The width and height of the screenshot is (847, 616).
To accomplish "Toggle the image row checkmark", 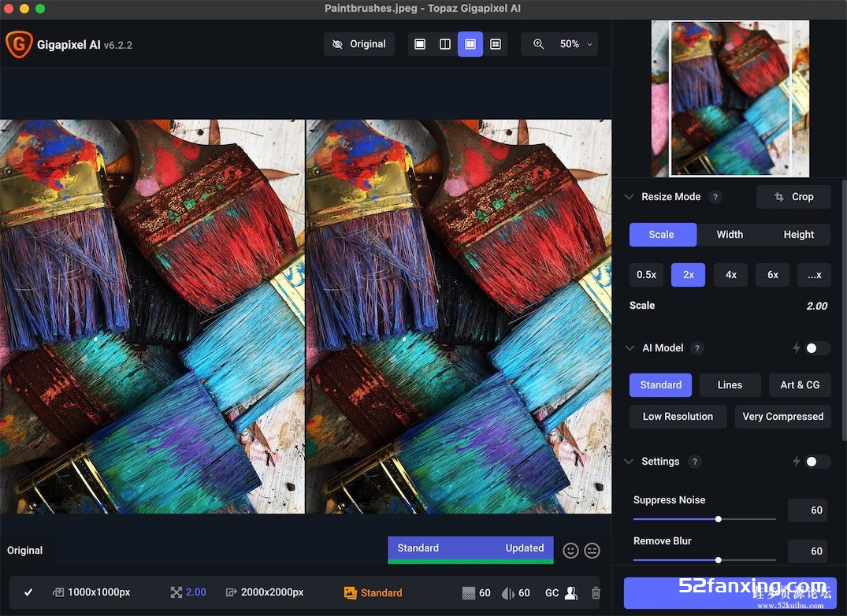I will point(28,592).
